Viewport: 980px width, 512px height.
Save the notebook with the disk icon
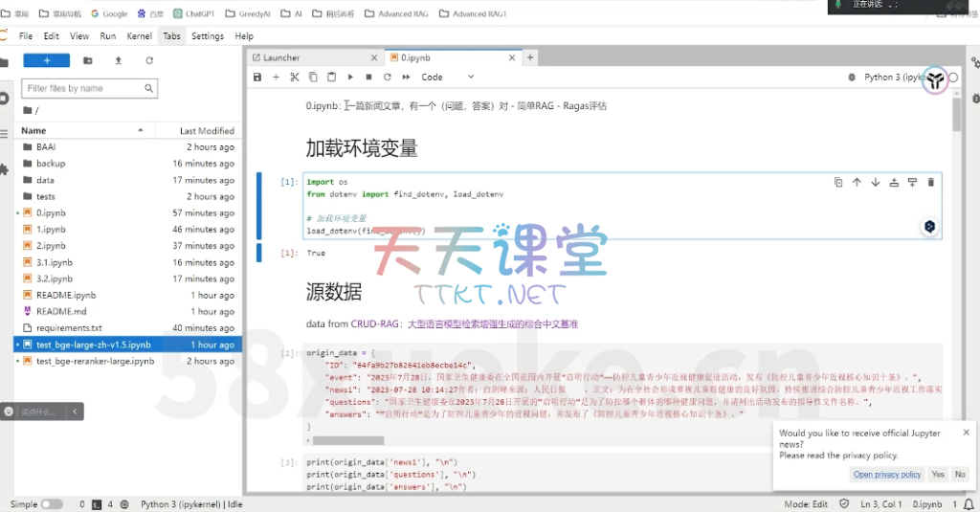click(257, 77)
